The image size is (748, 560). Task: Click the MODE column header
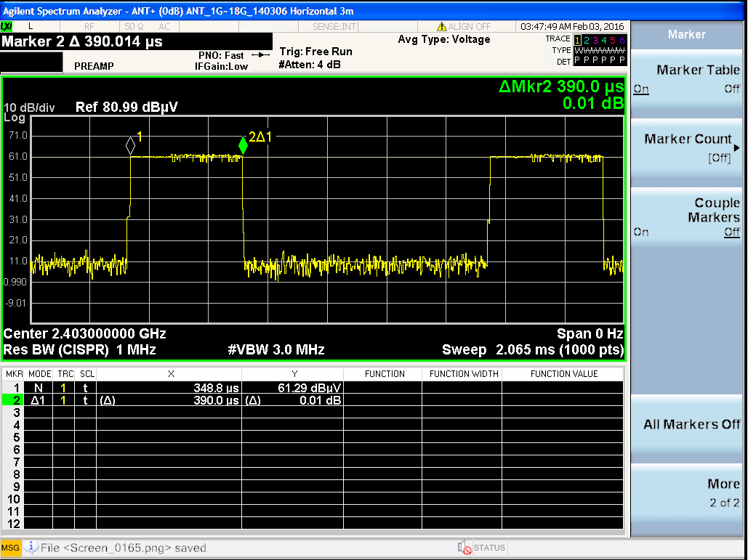coord(39,374)
